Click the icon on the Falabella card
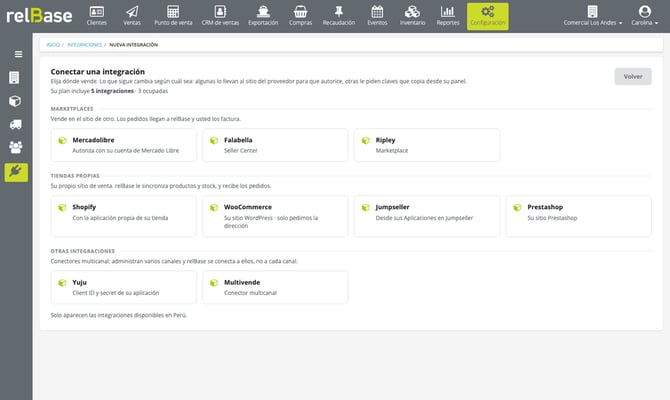The image size is (670, 400). point(214,141)
